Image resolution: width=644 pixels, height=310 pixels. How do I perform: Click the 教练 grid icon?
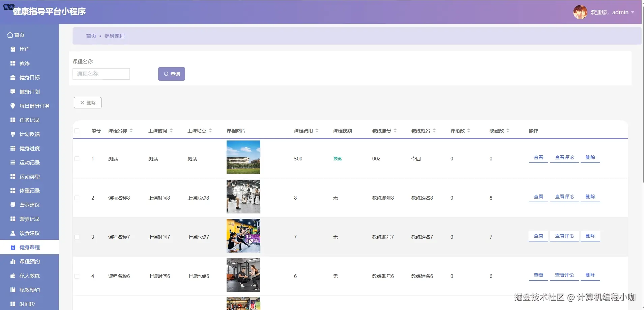click(x=13, y=63)
